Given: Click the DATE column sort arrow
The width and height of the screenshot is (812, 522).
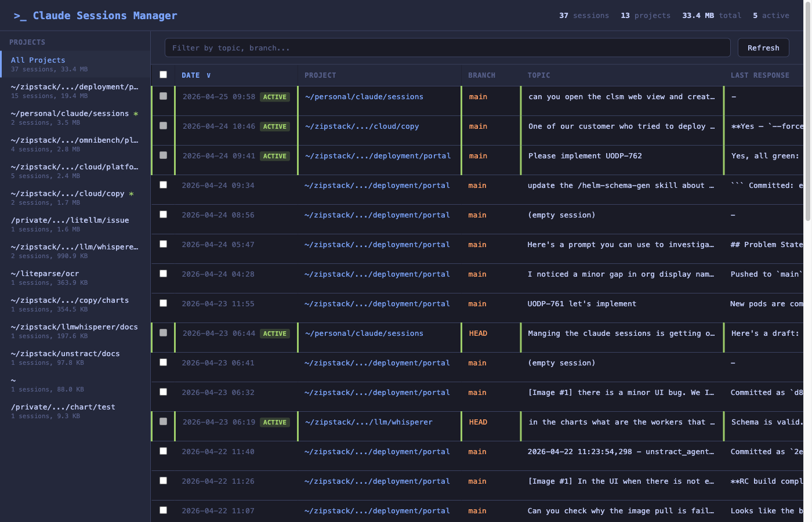Looking at the screenshot, I should [209, 75].
